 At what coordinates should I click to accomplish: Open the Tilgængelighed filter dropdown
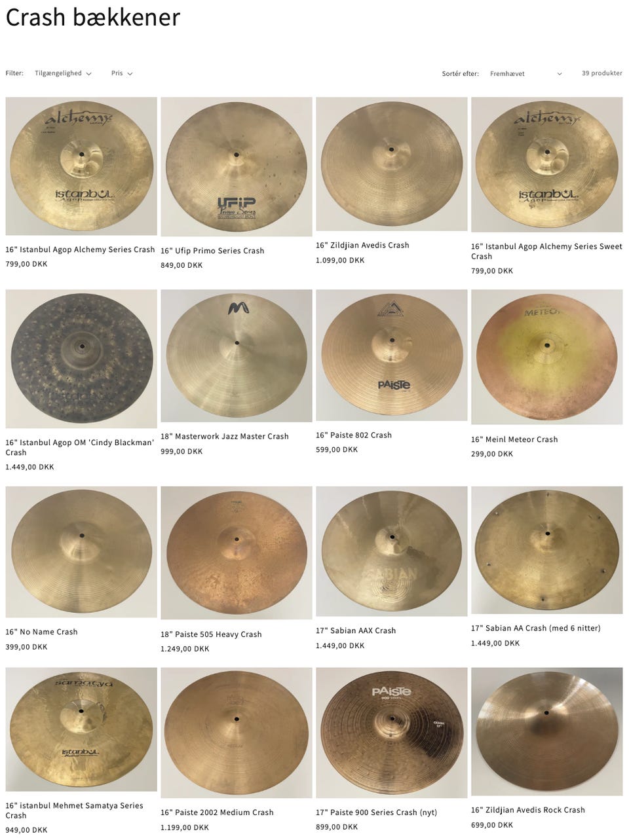(x=63, y=73)
